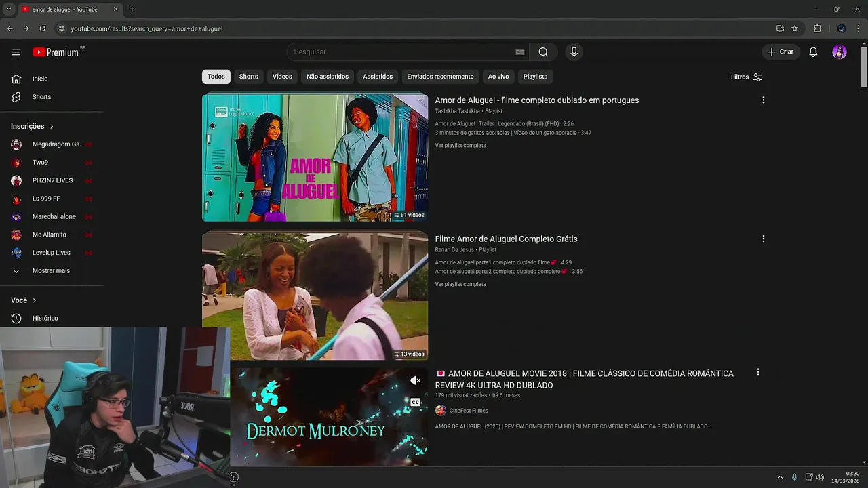Viewport: 868px width, 488px height.
Task: Select the Vídeos filter chip
Action: tap(282, 77)
